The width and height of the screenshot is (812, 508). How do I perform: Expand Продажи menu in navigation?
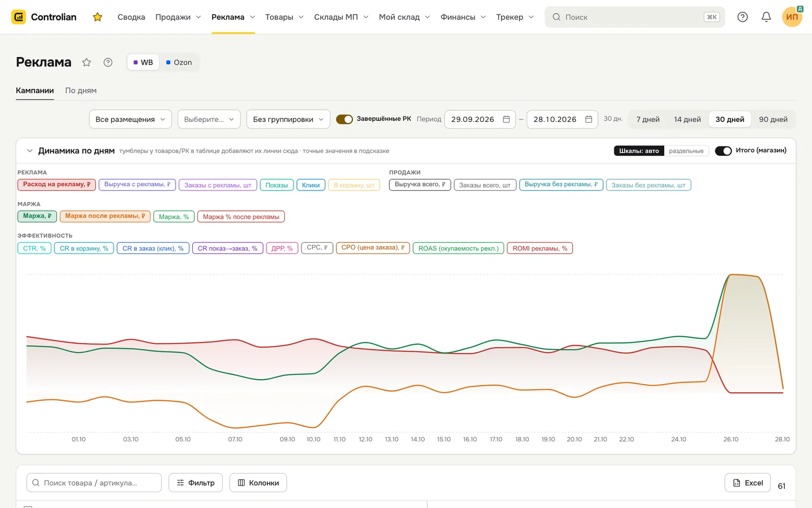click(178, 17)
